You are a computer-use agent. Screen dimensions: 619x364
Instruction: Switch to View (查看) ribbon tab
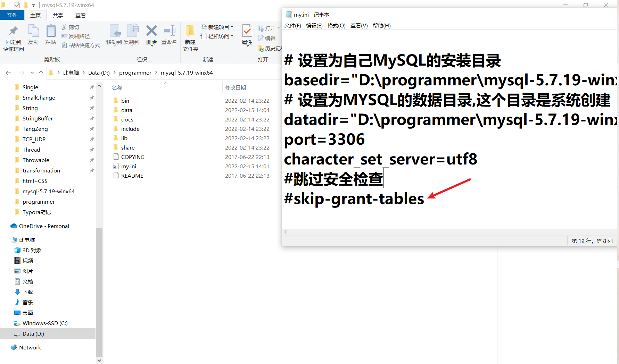pyautogui.click(x=80, y=15)
